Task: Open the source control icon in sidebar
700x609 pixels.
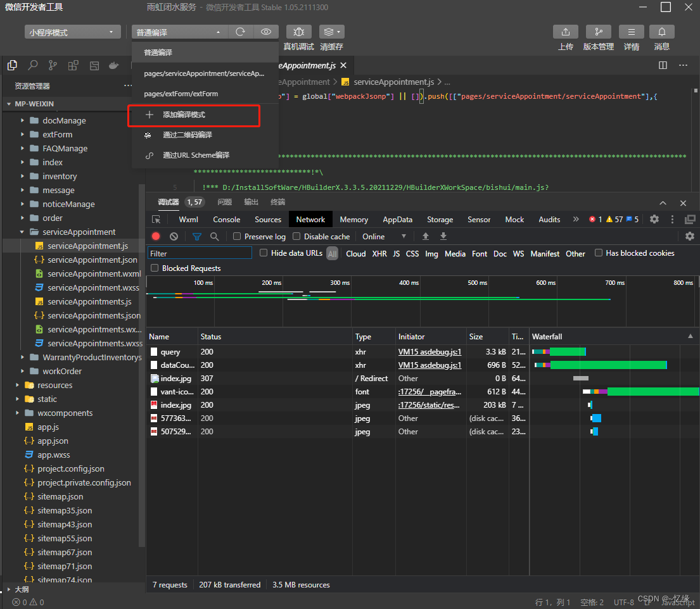Action: pos(53,66)
